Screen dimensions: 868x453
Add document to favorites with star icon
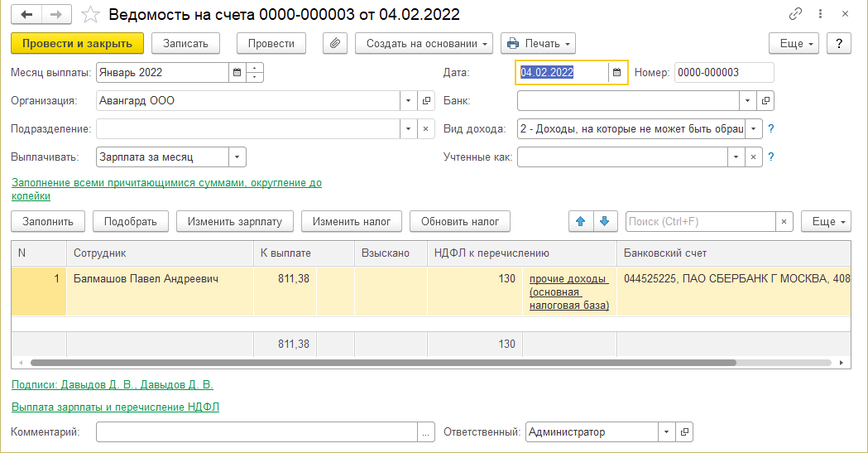(x=90, y=14)
